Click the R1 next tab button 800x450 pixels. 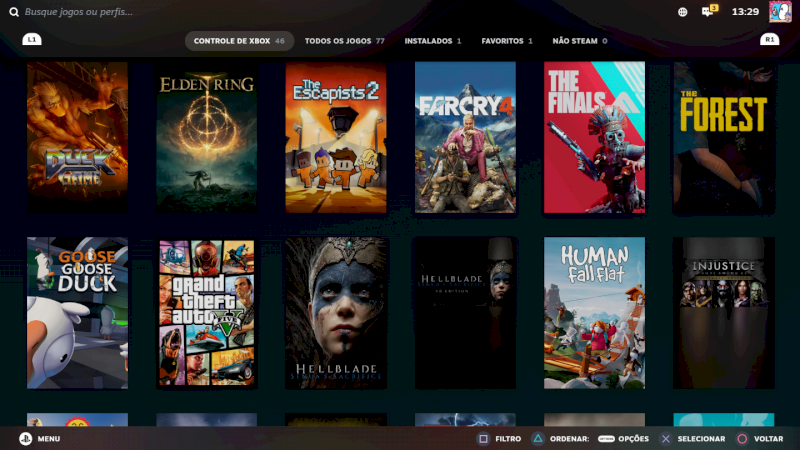click(769, 39)
